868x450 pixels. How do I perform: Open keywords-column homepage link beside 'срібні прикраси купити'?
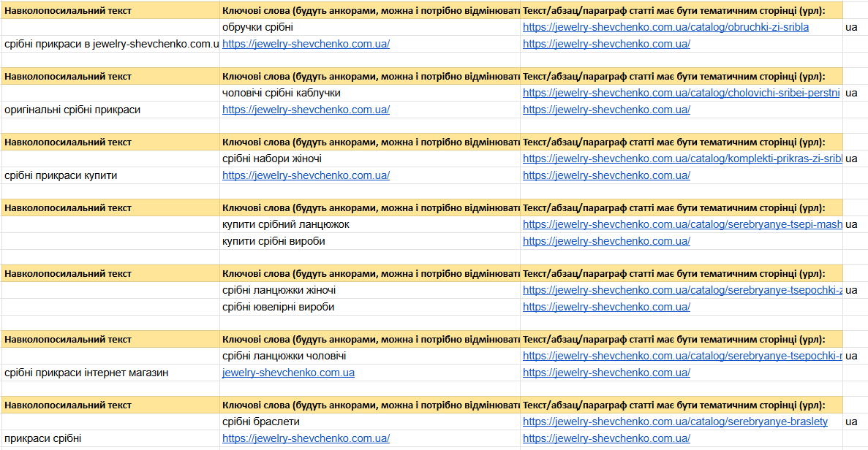[x=306, y=175]
